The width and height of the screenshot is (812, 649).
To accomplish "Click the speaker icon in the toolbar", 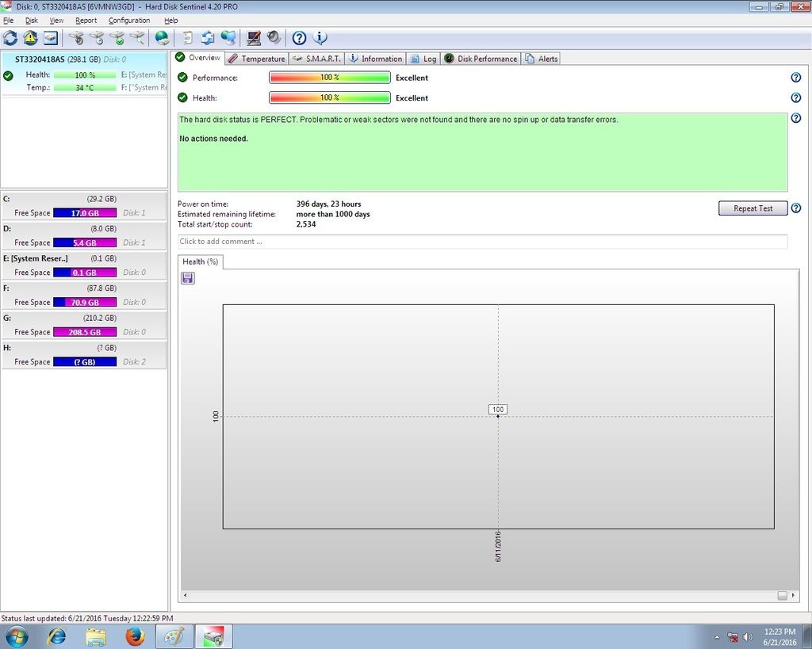I will coord(274,38).
